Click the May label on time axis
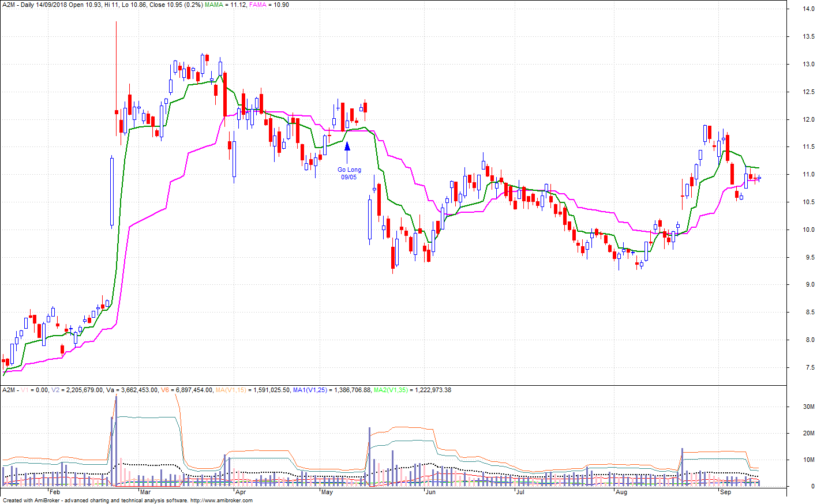This screenshot has width=817, height=504. [327, 492]
